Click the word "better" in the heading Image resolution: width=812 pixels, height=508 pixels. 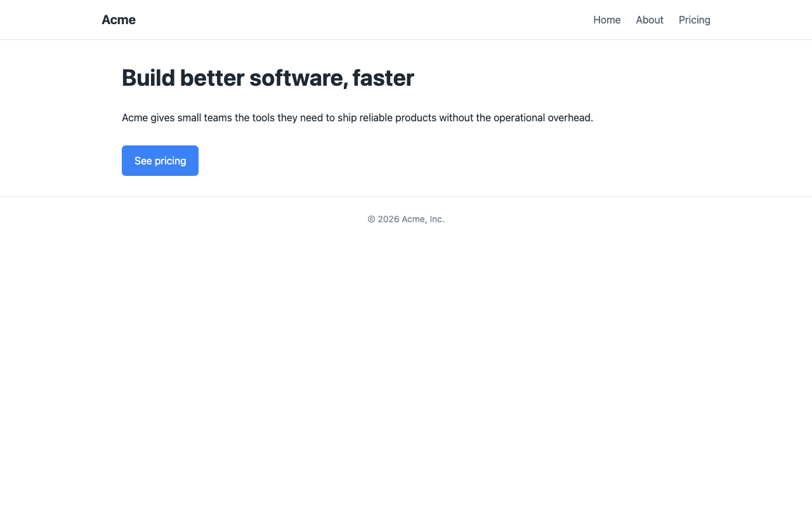(x=212, y=78)
